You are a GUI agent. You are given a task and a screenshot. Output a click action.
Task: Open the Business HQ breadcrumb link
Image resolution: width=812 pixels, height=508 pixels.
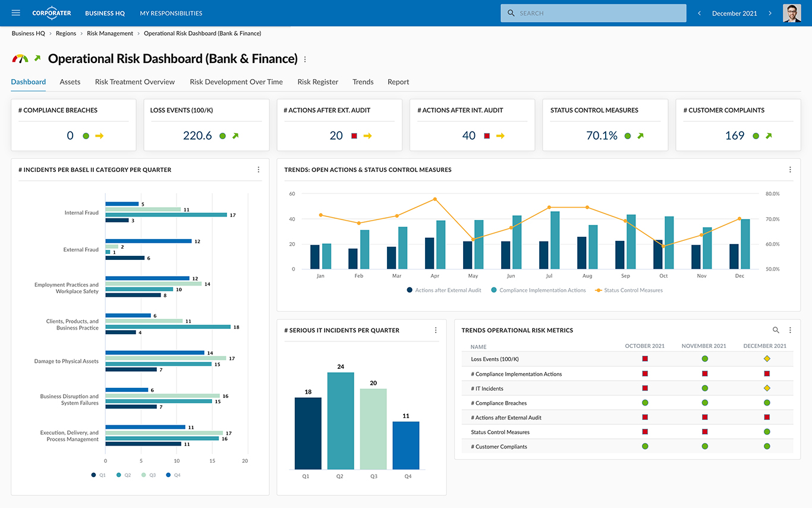pos(28,33)
